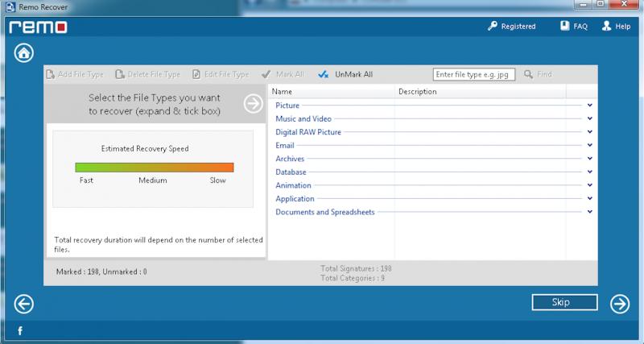Click the Total Categories : 9 text
The width and height of the screenshot is (644, 344).
[353, 278]
